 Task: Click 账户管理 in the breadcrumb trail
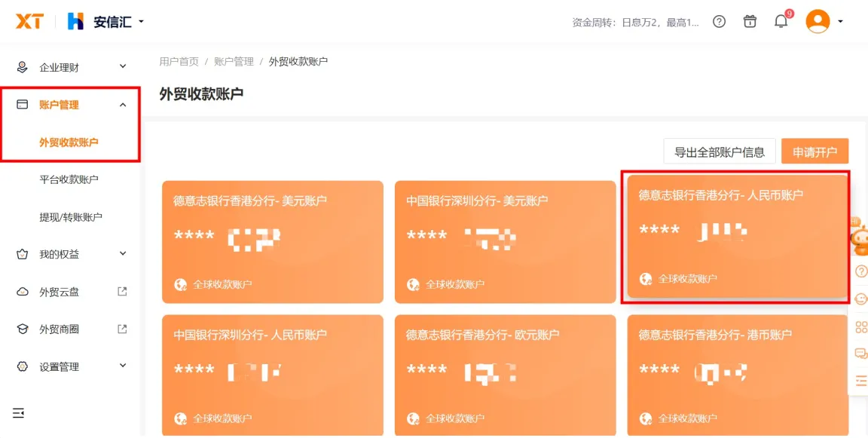coord(234,62)
